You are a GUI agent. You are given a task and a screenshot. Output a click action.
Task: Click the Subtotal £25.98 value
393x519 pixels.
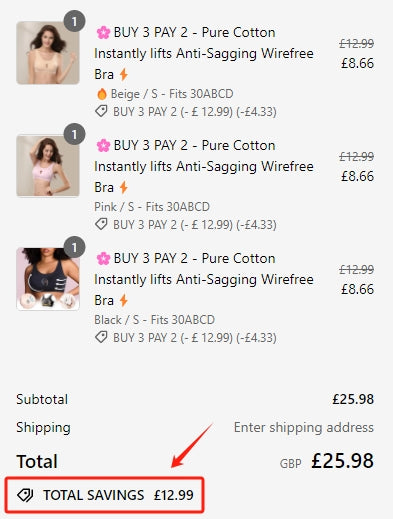[353, 399]
